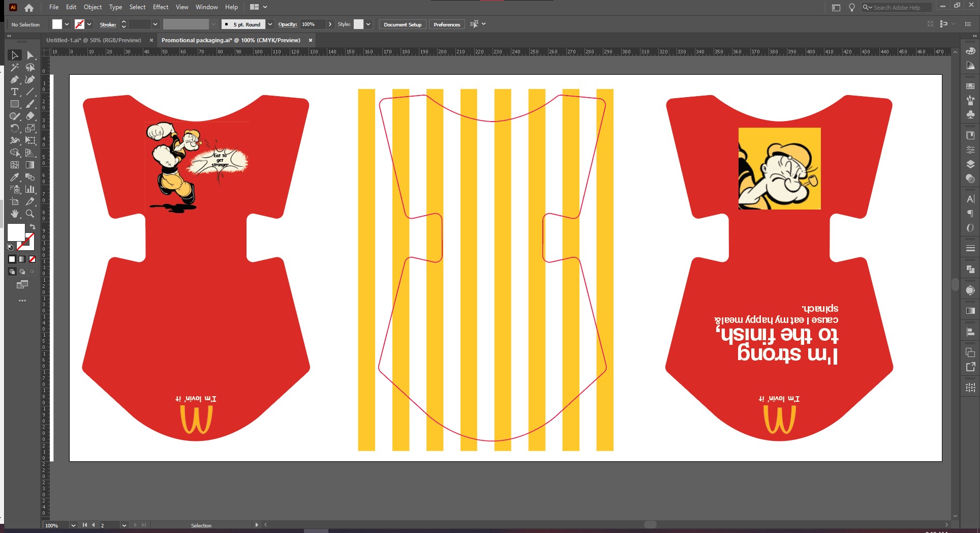Choose the Shaper tool
980x533 pixels.
click(x=14, y=116)
